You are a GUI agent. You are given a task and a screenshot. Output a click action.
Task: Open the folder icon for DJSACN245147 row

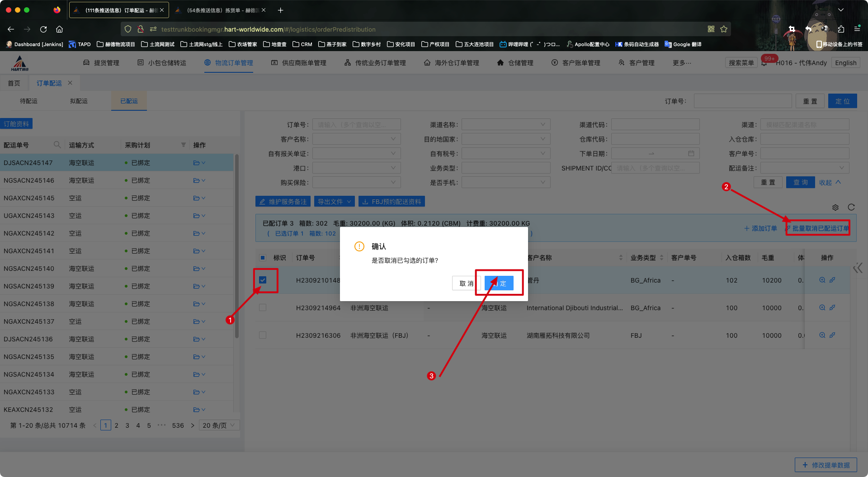[x=197, y=163]
